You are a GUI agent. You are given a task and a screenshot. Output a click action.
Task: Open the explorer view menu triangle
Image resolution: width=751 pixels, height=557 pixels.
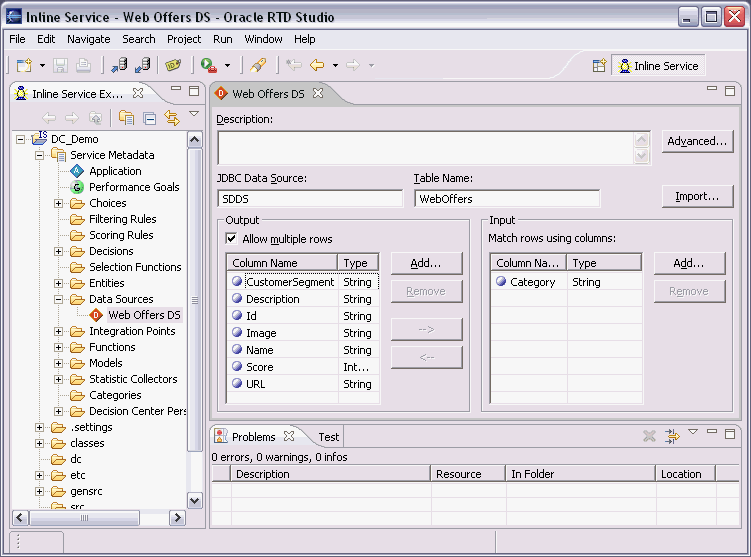pyautogui.click(x=194, y=114)
